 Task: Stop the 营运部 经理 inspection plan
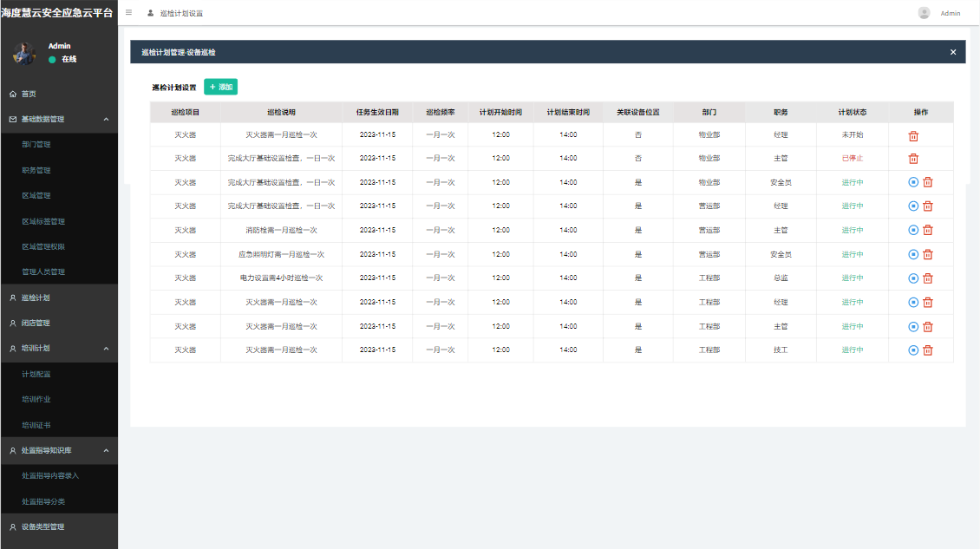click(912, 206)
